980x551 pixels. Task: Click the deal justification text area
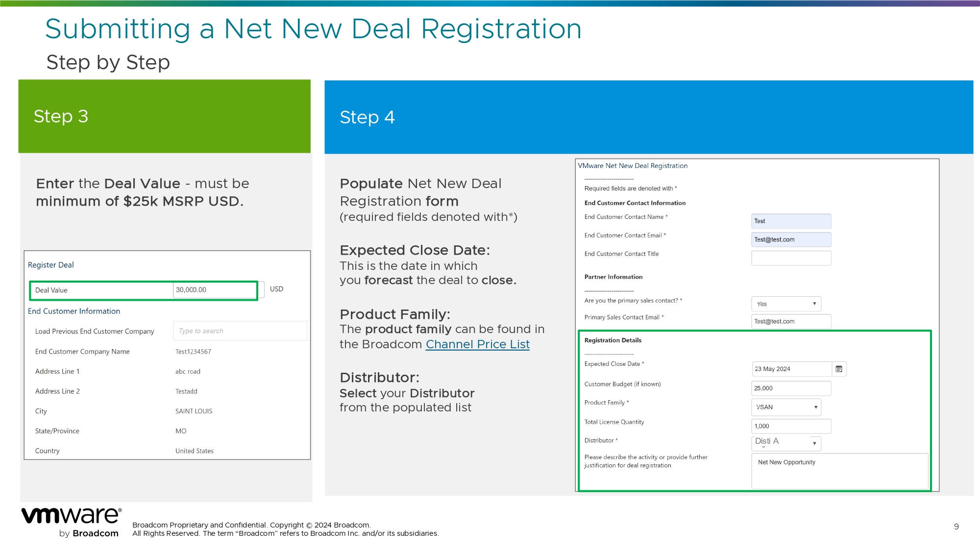tap(839, 471)
